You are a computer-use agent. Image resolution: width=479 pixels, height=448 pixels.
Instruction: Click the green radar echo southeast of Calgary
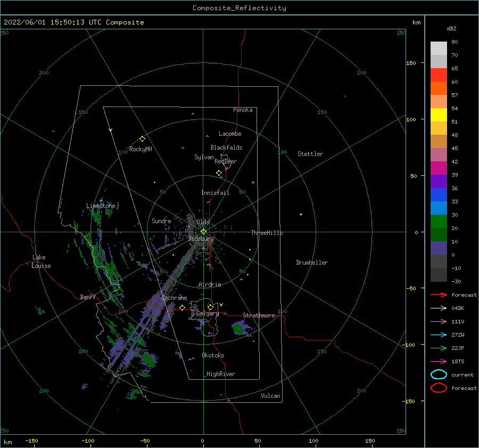(x=238, y=329)
